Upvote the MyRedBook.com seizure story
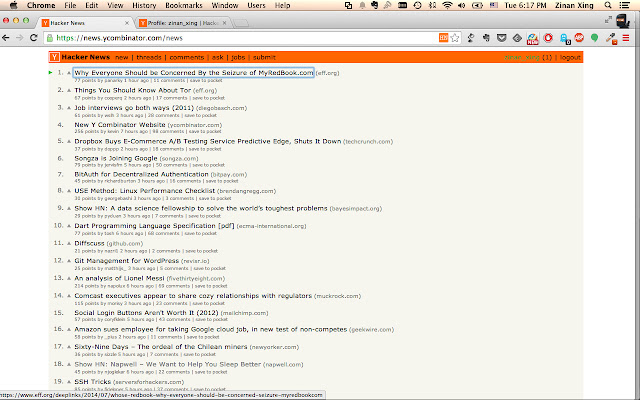Viewport: 640px width, 400px height. coord(69,73)
